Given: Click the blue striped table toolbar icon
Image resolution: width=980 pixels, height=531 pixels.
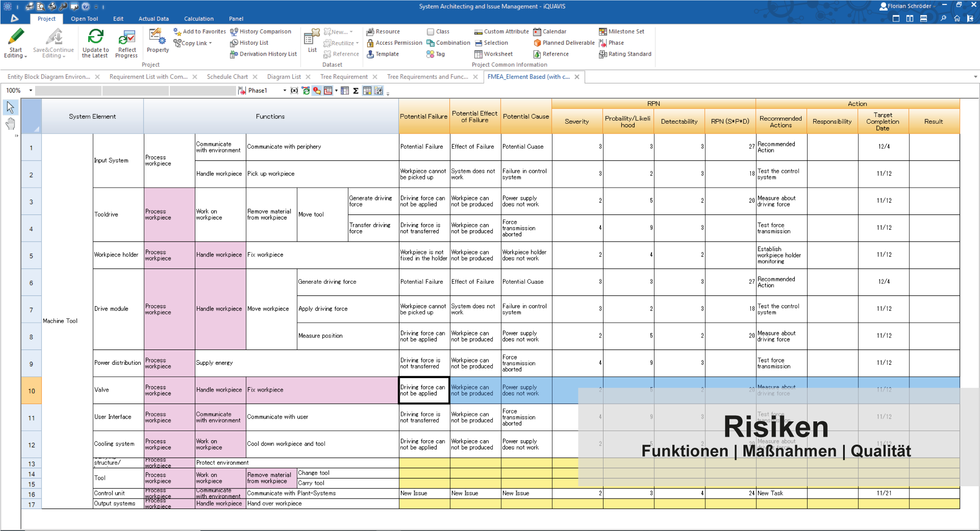Looking at the screenshot, I should [345, 91].
